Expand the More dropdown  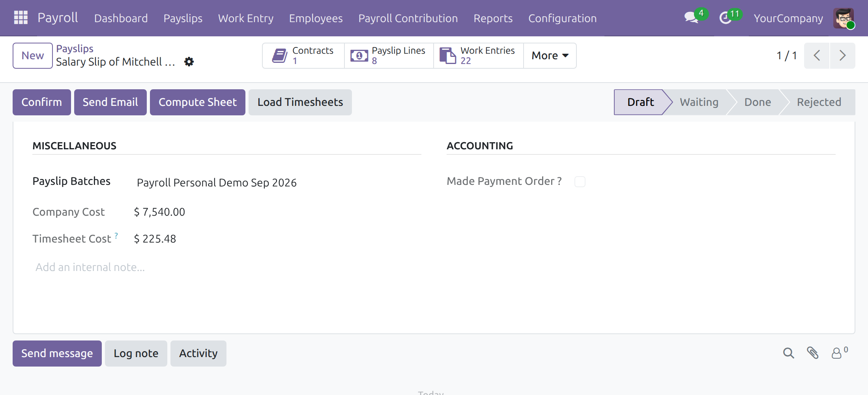point(550,56)
